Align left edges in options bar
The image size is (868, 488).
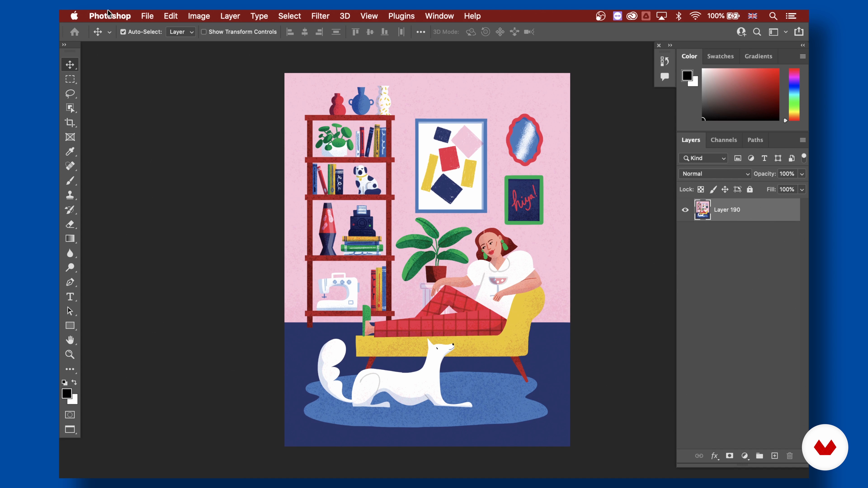(x=290, y=32)
